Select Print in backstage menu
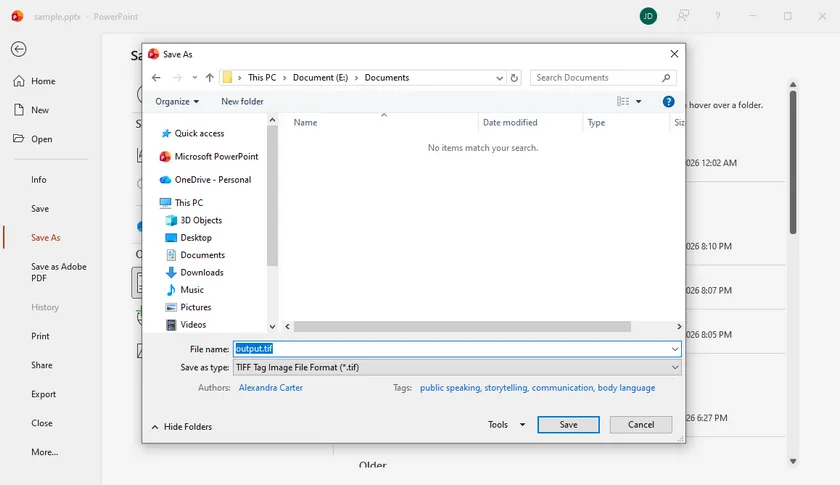The width and height of the screenshot is (840, 485). point(40,336)
